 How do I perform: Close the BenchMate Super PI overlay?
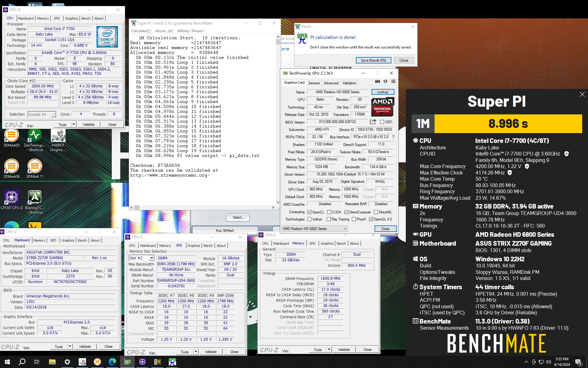582,94
